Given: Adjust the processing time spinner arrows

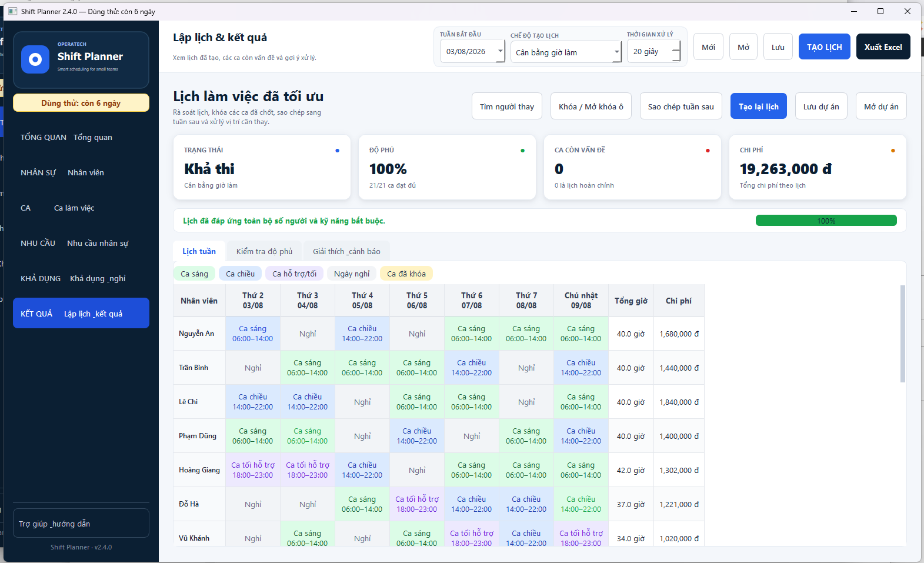Looking at the screenshot, I should tap(676, 51).
